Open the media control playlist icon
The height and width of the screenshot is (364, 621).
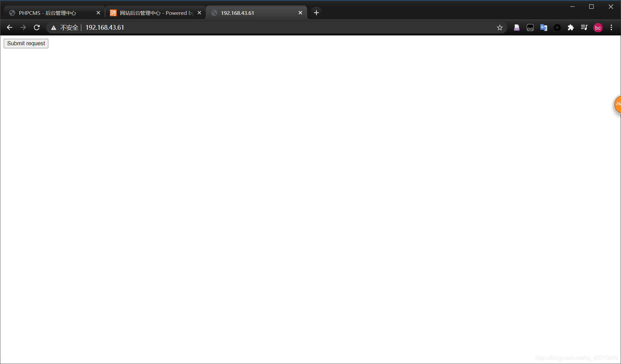pyautogui.click(x=584, y=28)
